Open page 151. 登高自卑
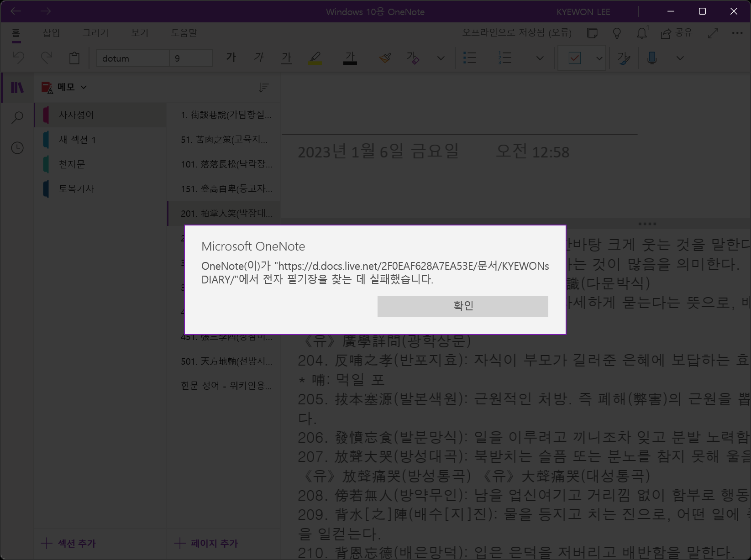This screenshot has height=560, width=751. [x=224, y=188]
